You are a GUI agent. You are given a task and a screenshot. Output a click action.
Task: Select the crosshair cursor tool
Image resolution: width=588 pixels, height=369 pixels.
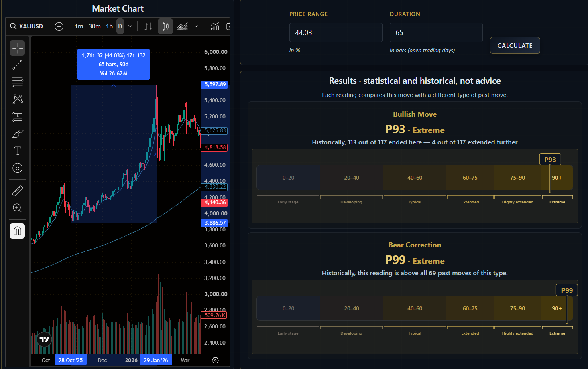tap(17, 48)
